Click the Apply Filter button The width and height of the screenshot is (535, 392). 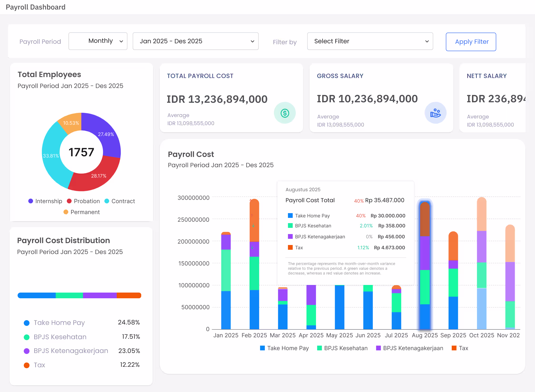[471, 42]
